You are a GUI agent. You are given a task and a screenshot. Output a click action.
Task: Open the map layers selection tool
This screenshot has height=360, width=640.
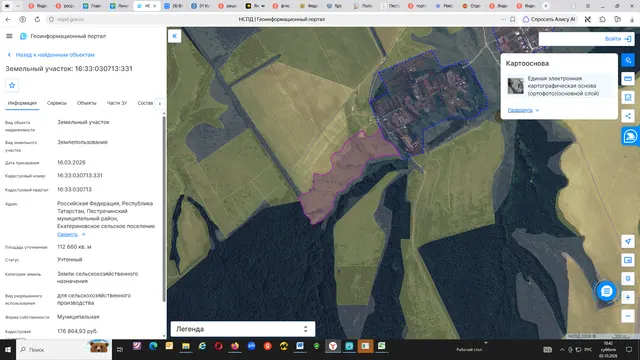pos(628,60)
